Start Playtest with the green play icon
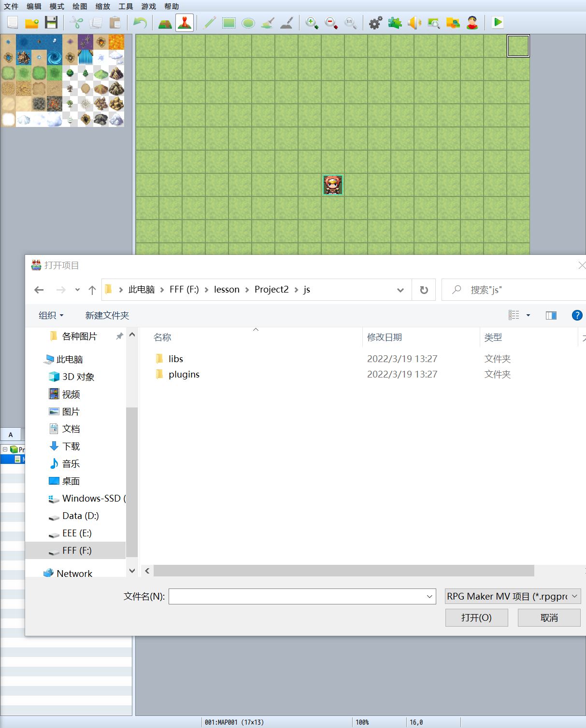 pyautogui.click(x=498, y=23)
